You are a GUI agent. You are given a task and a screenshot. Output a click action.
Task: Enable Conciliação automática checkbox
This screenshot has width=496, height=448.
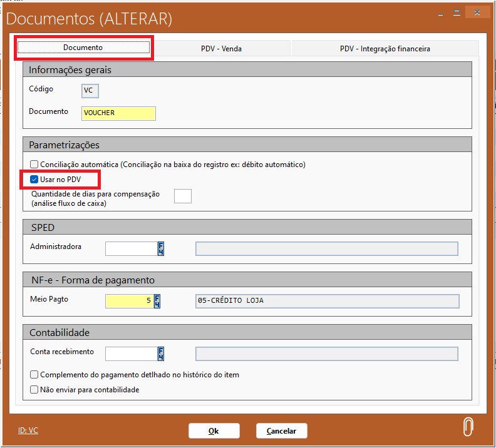(34, 165)
